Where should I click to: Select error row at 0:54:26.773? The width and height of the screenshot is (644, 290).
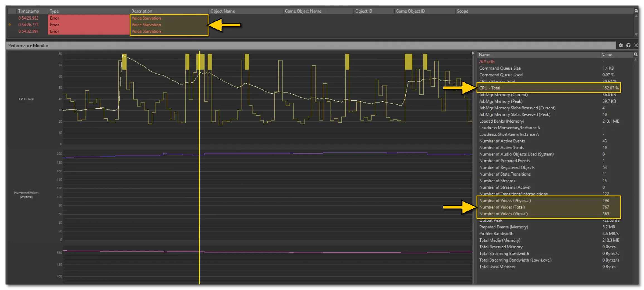click(x=320, y=25)
